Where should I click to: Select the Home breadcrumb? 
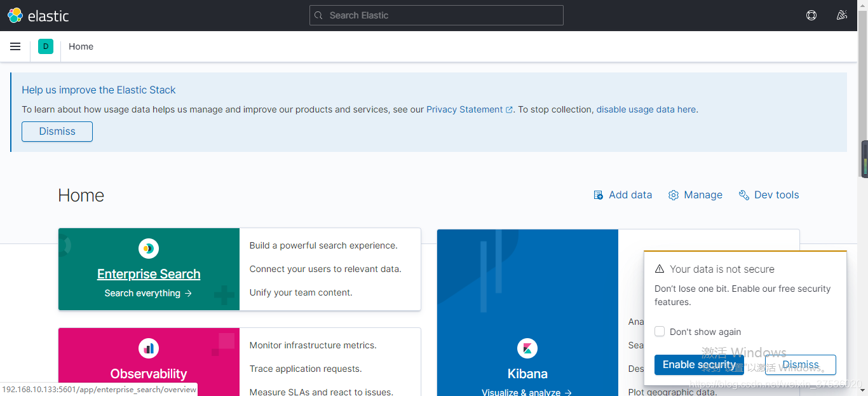81,46
